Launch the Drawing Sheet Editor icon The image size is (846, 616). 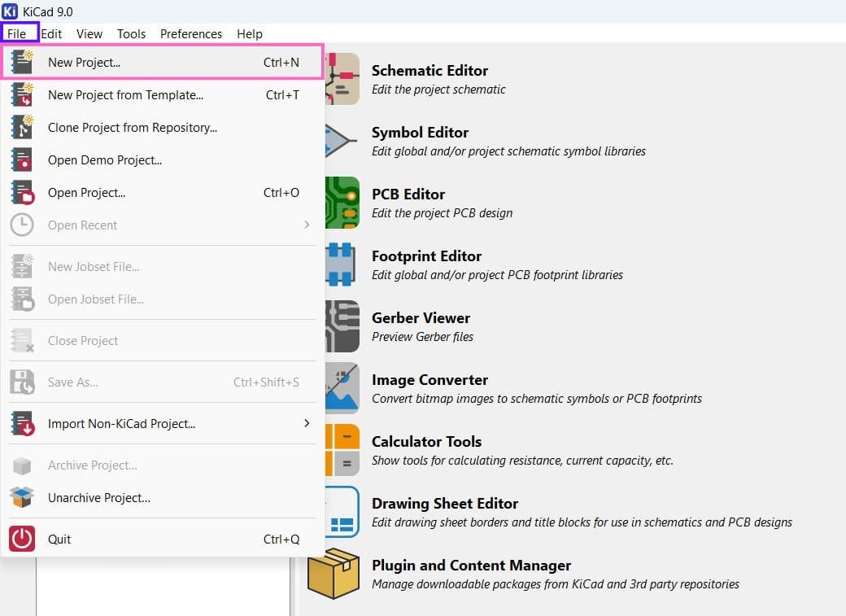click(x=342, y=512)
